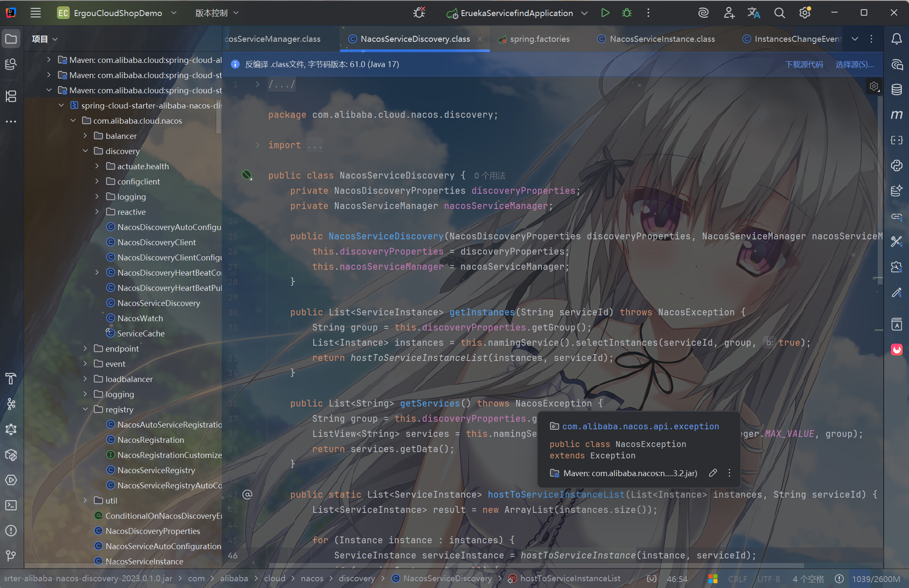This screenshot has height=588, width=909.
Task: Open the 项目 view selector dropdown
Action: [45, 39]
